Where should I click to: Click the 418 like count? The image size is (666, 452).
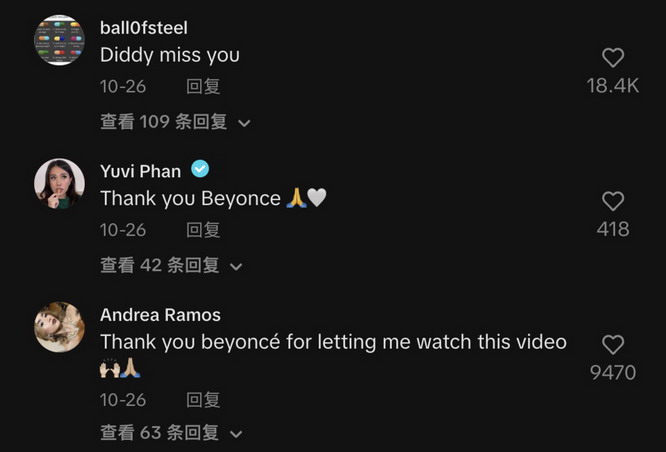click(x=613, y=229)
